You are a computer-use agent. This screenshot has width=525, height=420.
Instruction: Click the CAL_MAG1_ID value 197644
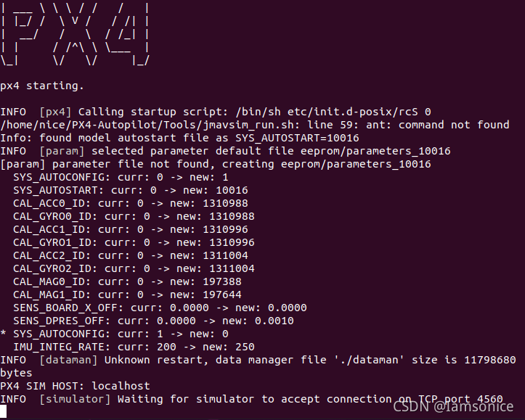click(222, 295)
